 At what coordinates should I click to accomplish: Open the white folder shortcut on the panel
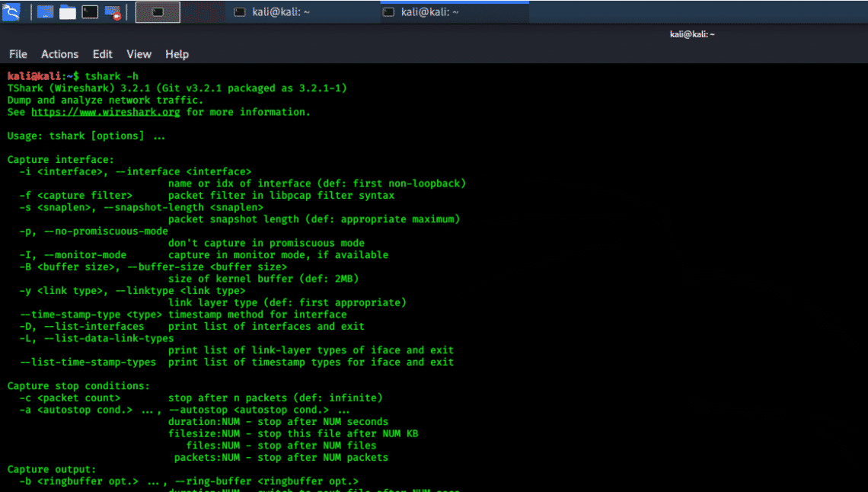(x=67, y=11)
